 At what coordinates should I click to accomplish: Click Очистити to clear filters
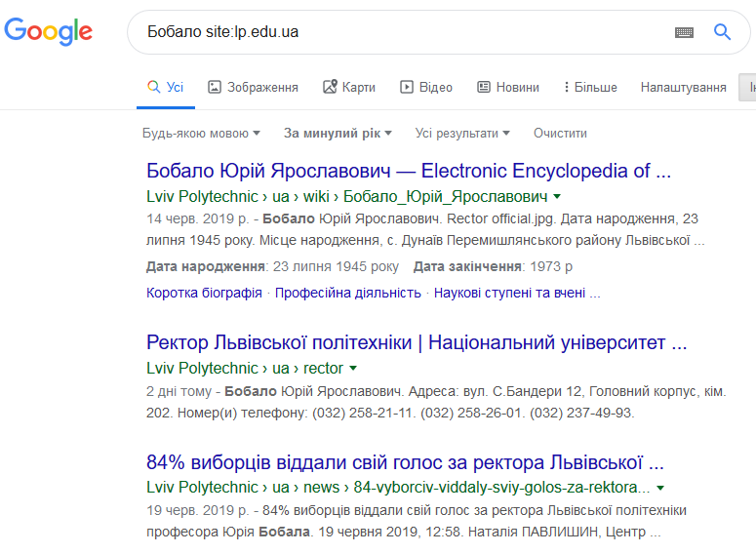click(x=560, y=133)
